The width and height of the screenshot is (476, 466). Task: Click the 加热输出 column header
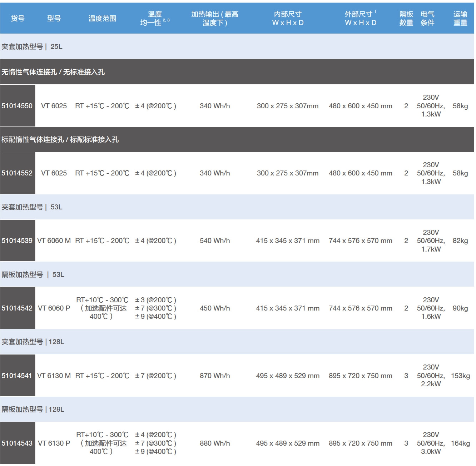(215, 19)
